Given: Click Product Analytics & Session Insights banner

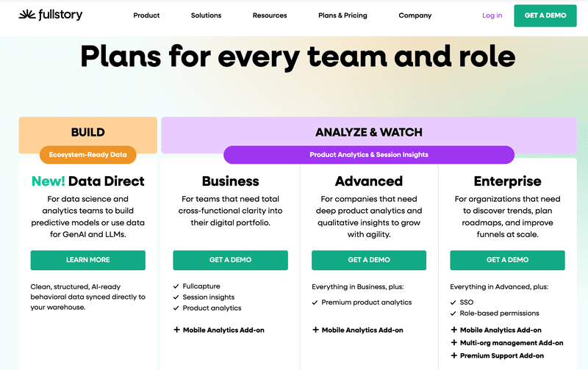Looking at the screenshot, I should coord(369,155).
